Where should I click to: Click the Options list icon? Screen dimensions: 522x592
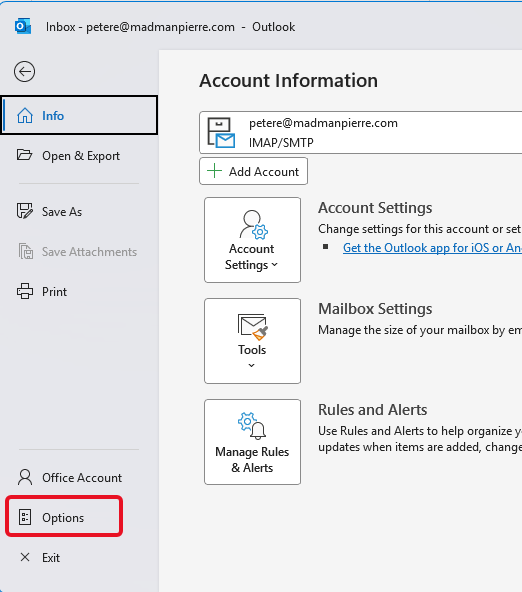25,517
